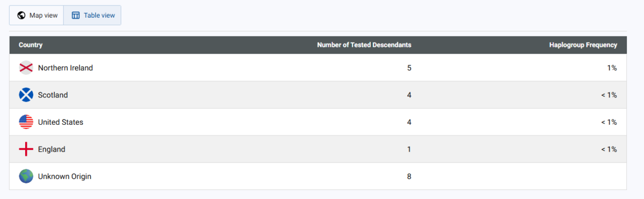Image resolution: width=644 pixels, height=199 pixels.
Task: Sort by Number of Tested Descendants header
Action: (364, 45)
